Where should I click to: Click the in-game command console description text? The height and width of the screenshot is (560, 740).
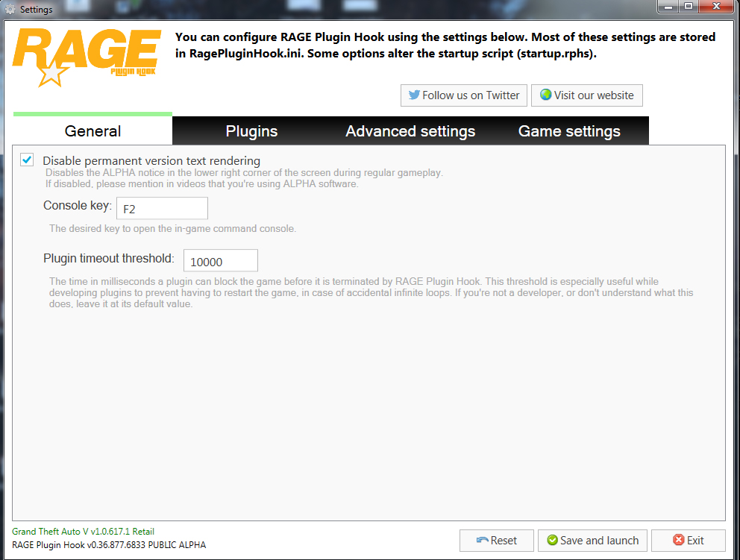click(173, 228)
